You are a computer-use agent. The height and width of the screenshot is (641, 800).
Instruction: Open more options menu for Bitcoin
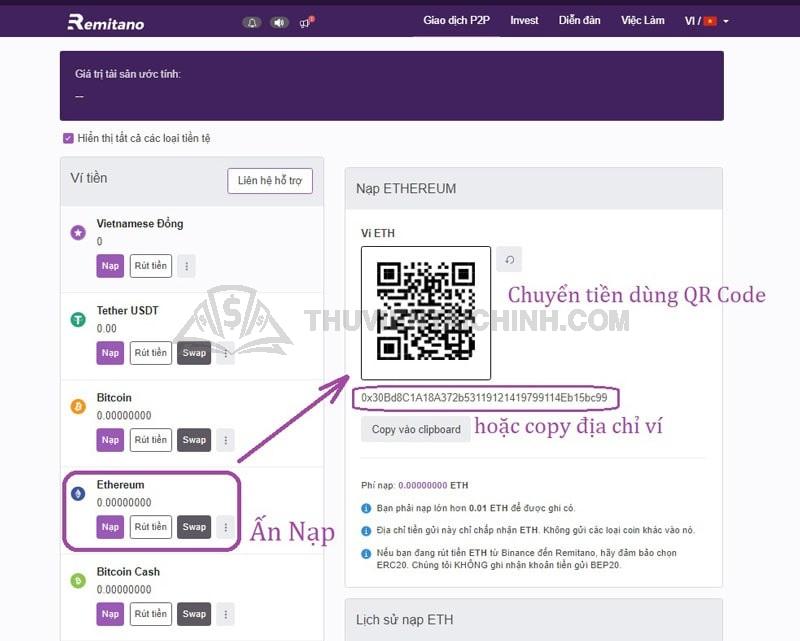tap(226, 440)
